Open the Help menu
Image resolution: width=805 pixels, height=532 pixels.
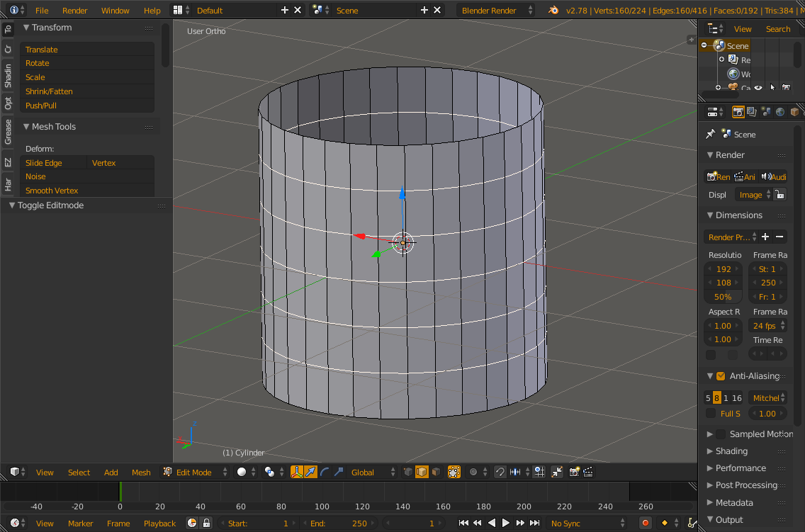[152, 10]
